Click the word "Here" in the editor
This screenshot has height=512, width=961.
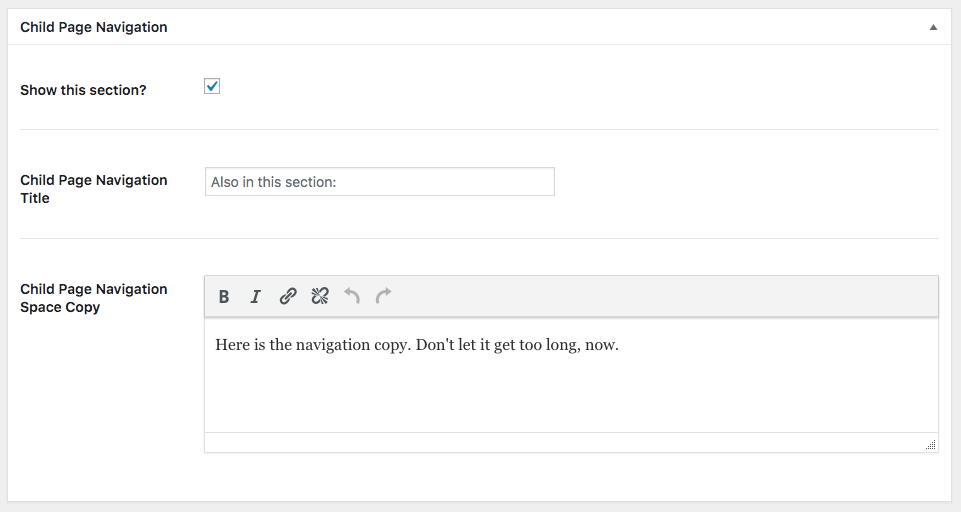point(232,345)
